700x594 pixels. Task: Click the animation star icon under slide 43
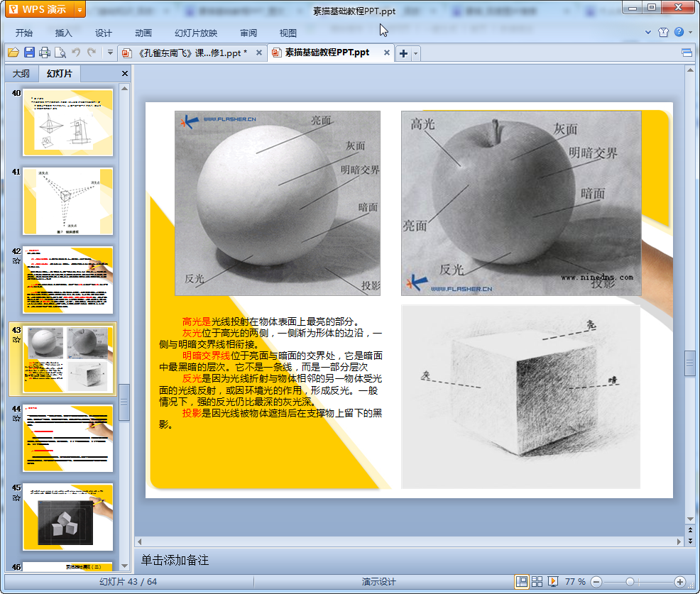[16, 340]
